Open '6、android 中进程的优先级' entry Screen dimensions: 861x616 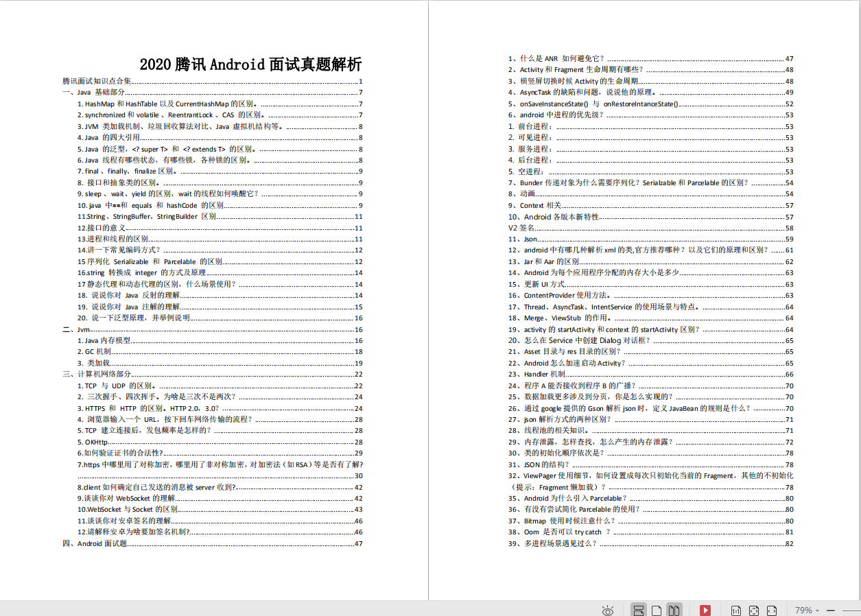coord(651,115)
